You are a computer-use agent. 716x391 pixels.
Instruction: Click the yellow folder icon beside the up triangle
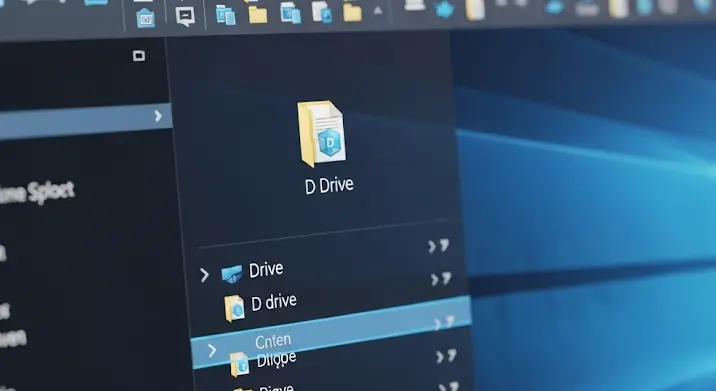point(352,12)
